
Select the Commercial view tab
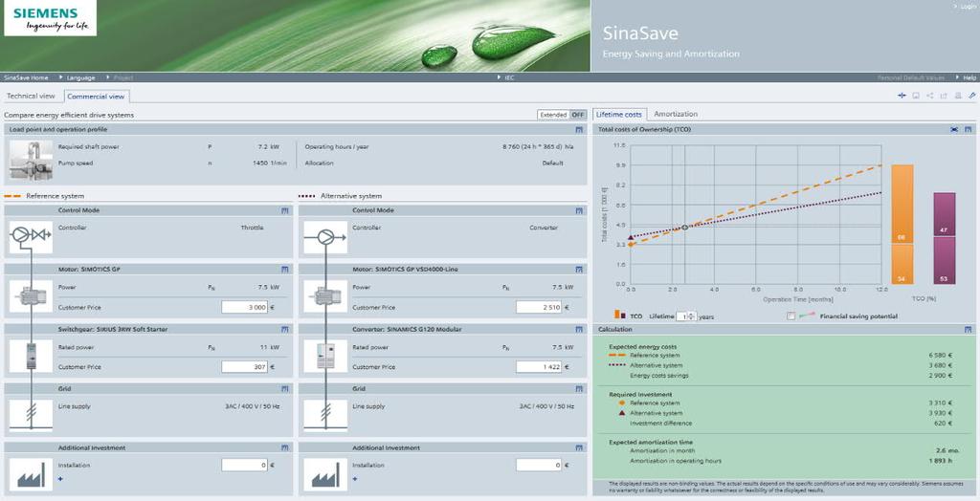(97, 97)
